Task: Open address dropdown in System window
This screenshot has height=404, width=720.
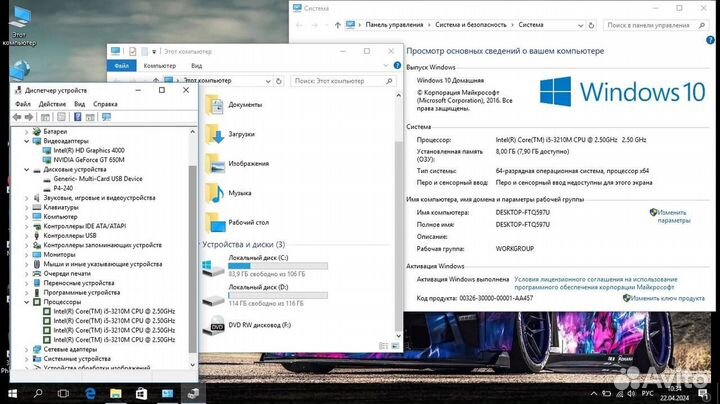Action: [580, 25]
